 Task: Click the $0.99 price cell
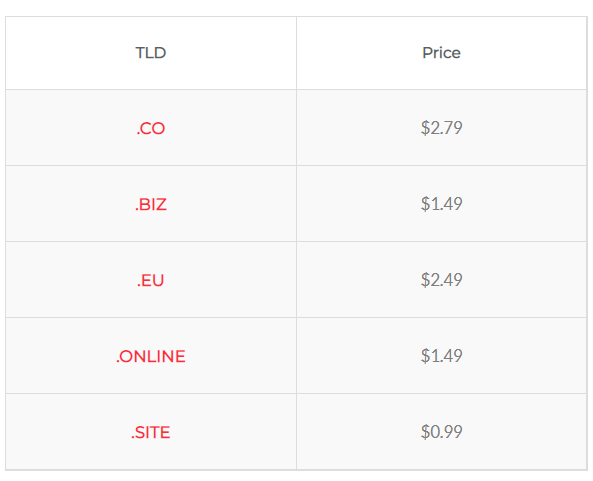click(441, 432)
